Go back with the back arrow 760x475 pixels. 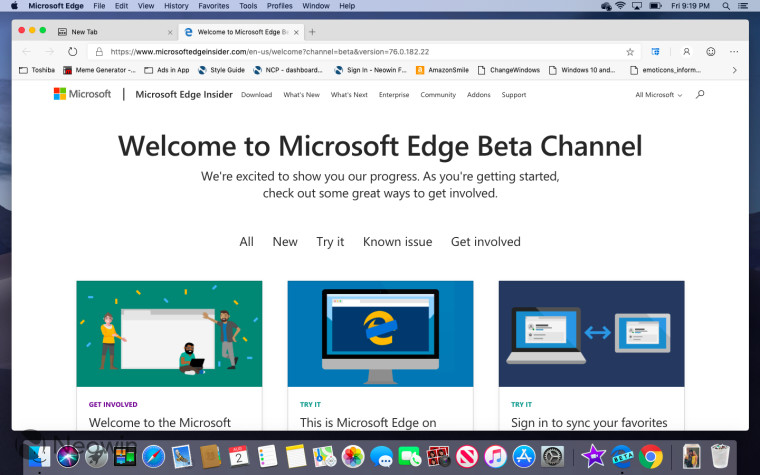pos(27,51)
